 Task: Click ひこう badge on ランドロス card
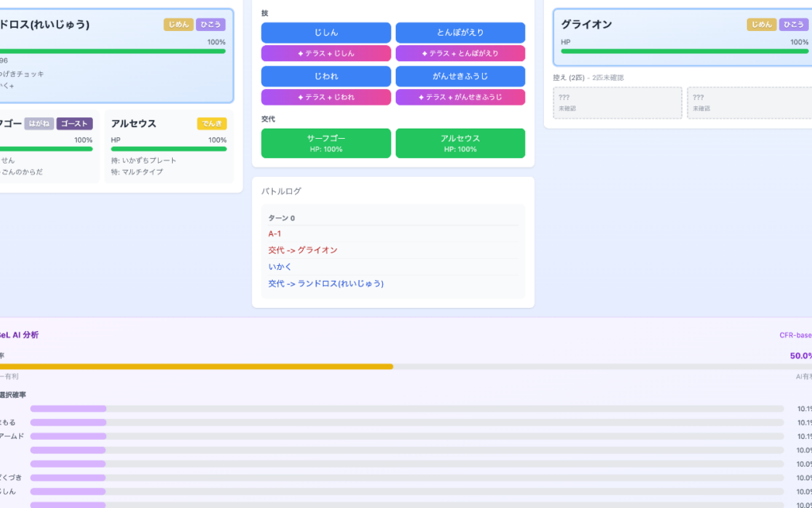210,25
